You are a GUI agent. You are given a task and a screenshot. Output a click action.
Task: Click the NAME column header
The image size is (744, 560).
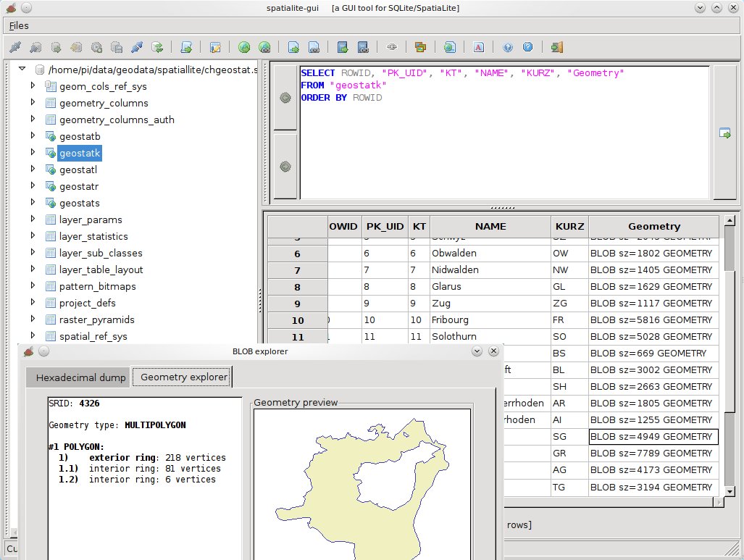tap(490, 226)
